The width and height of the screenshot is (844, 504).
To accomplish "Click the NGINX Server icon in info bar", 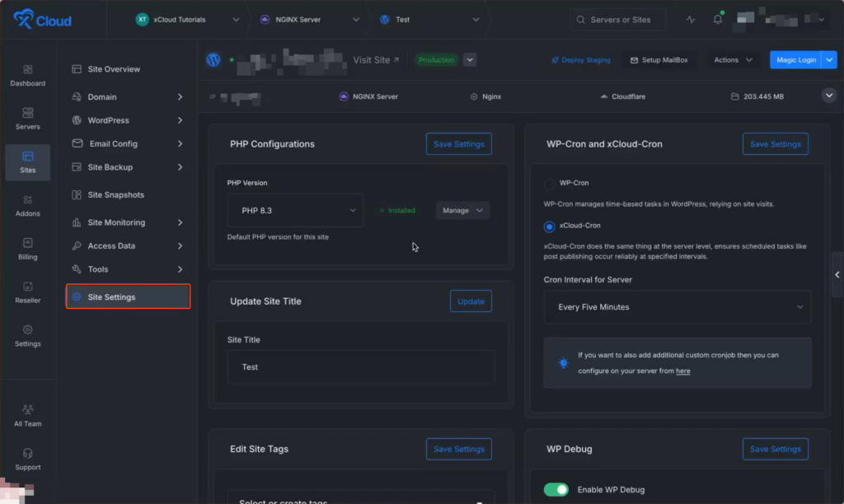I will pos(344,96).
